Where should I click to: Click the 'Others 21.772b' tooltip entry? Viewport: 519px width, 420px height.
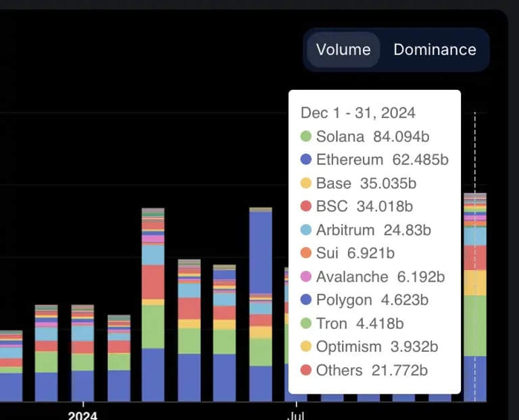coord(364,370)
